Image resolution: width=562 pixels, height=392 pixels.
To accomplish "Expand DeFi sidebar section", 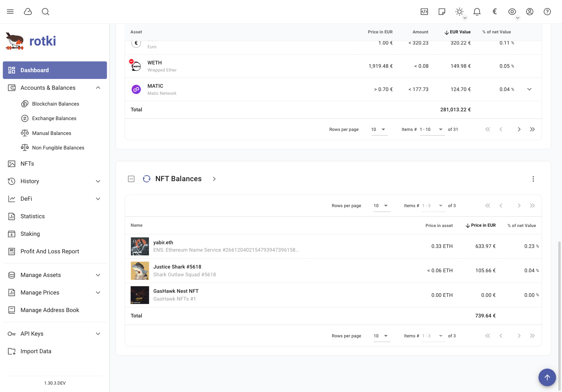I will 55,199.
